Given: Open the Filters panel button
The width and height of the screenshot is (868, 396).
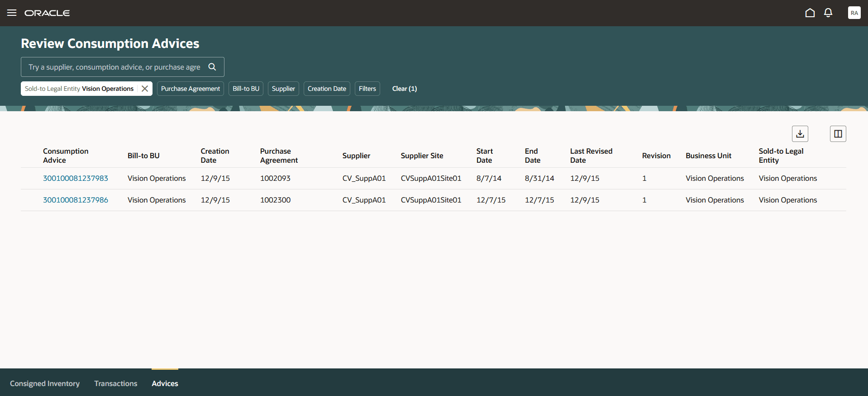Looking at the screenshot, I should pyautogui.click(x=367, y=89).
